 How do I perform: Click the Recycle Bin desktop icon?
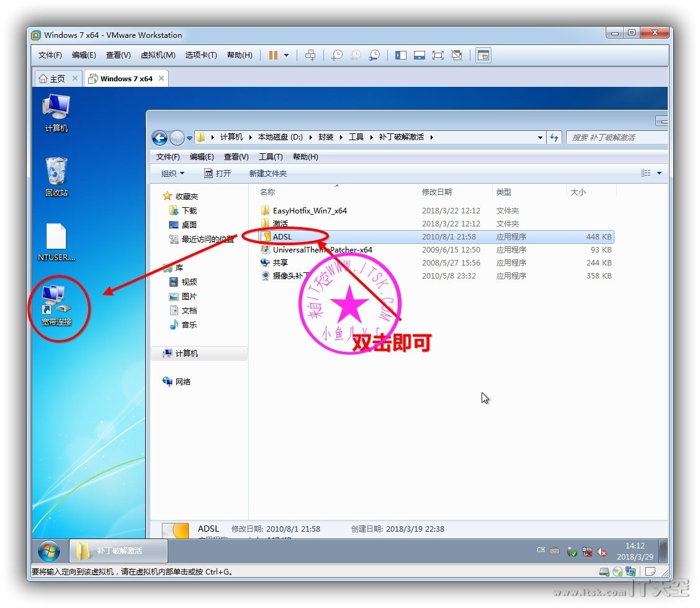[x=56, y=176]
